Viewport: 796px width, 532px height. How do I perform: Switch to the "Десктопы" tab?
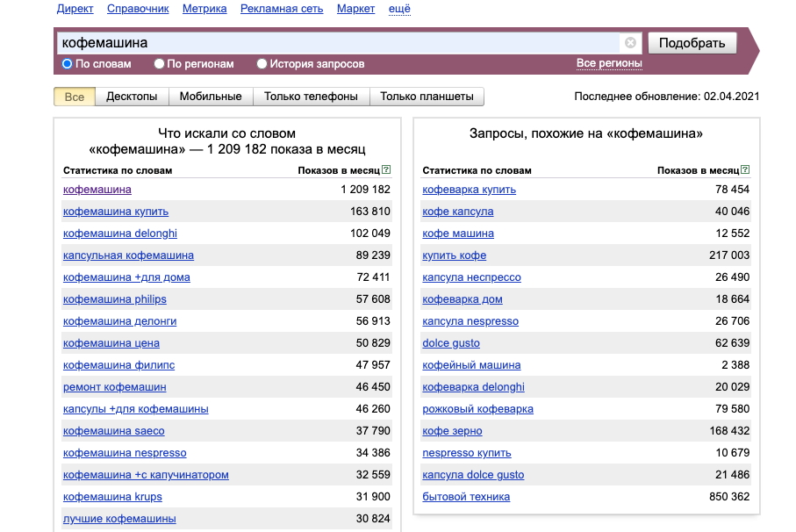[x=132, y=97]
